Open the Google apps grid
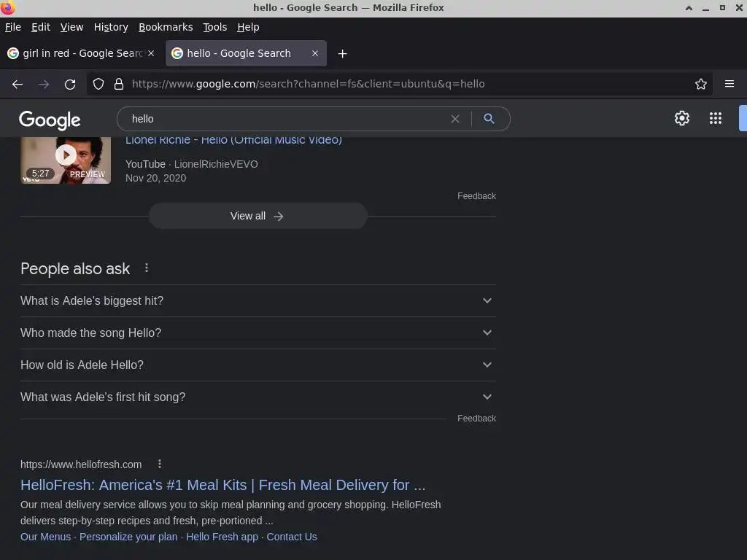 tap(715, 118)
